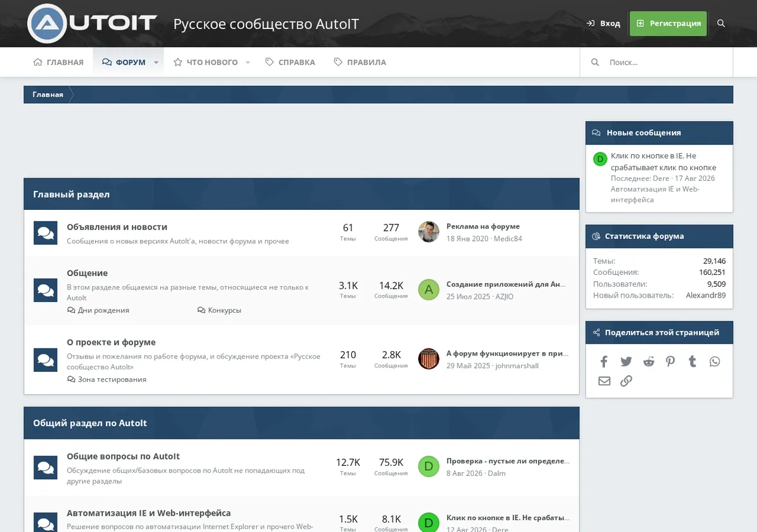Share page through WhatsApp icon
Image resolution: width=757 pixels, height=532 pixels.
715,361
